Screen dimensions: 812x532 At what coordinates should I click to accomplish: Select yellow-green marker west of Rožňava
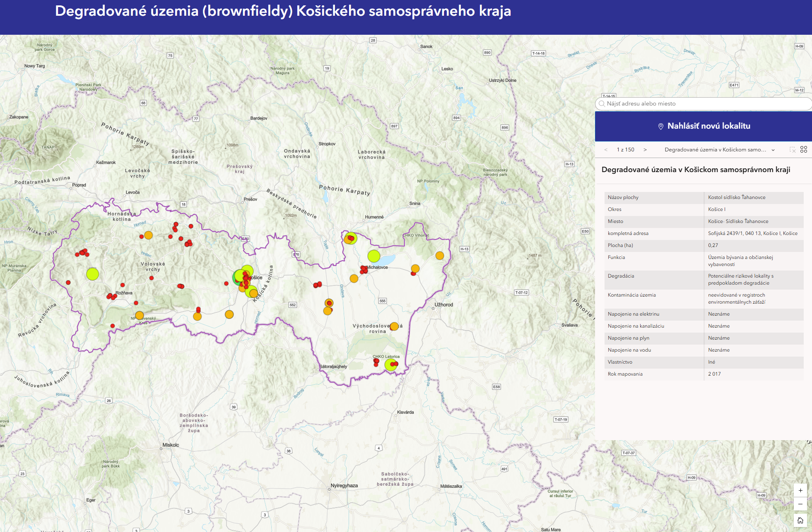pyautogui.click(x=93, y=274)
